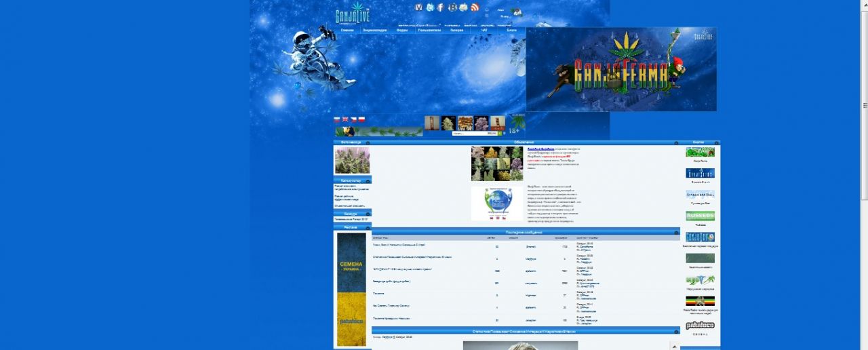The width and height of the screenshot is (868, 350).
Task: Collapse the article block below latest messages
Action: click(676, 332)
